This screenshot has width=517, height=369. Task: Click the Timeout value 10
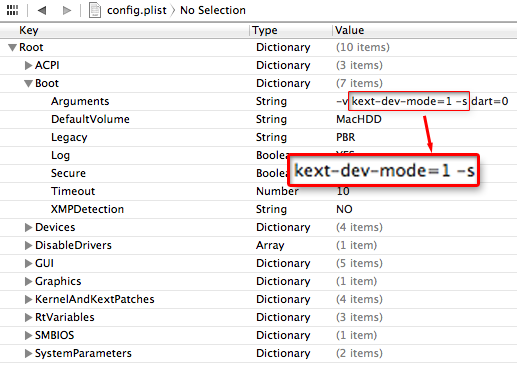click(x=343, y=191)
